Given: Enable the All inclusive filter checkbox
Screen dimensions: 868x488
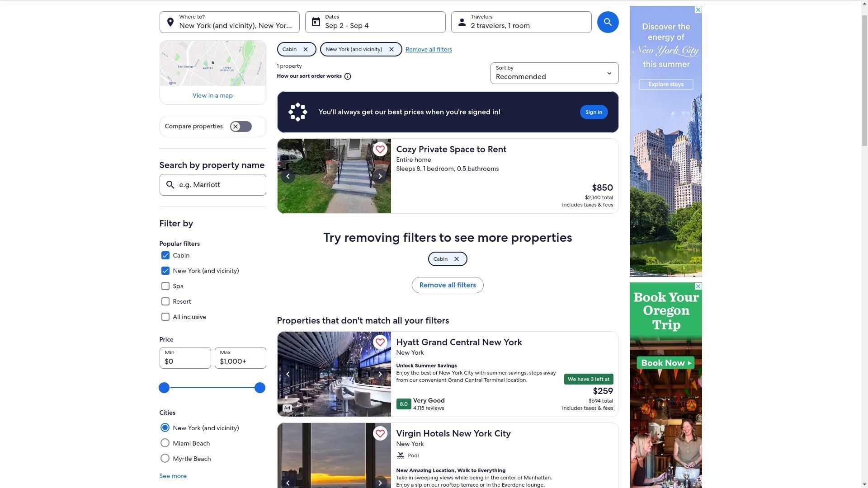Looking at the screenshot, I should (x=165, y=317).
